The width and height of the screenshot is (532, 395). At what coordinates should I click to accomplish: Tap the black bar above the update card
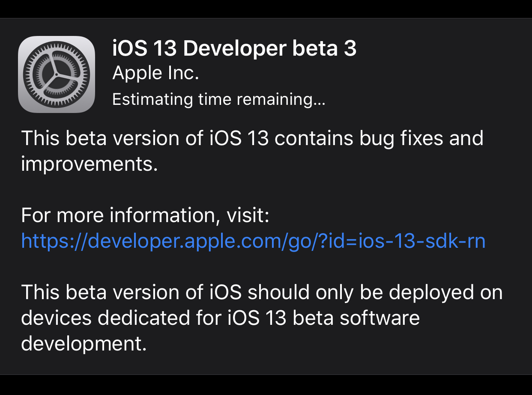click(266, 9)
